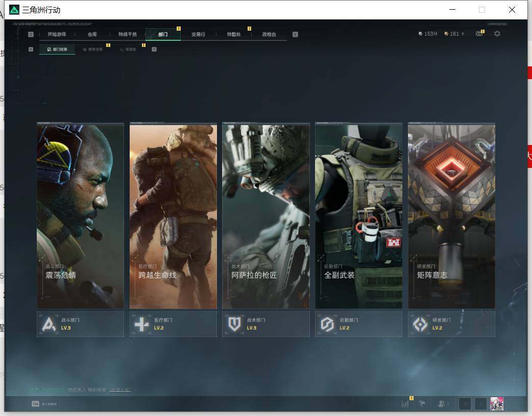Image resolution: width=532 pixels, height=416 pixels.
Task: Click the small marker icon above 全副武装
Action: click(x=321, y=258)
